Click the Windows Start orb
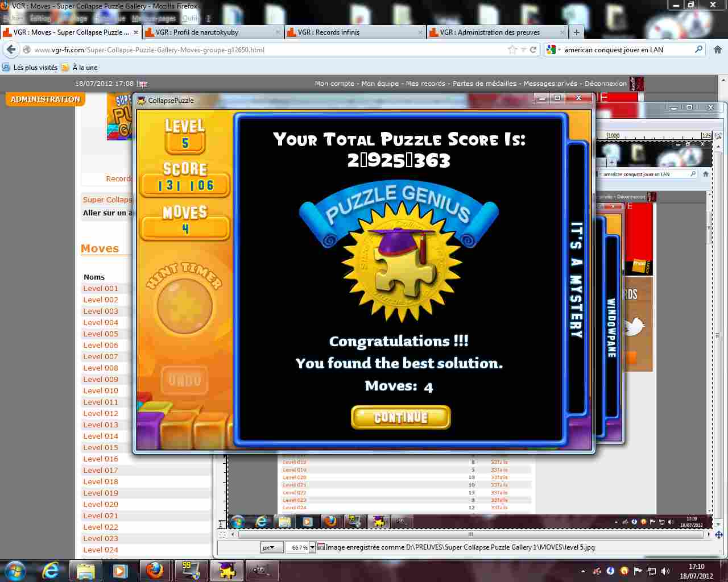 click(x=15, y=571)
